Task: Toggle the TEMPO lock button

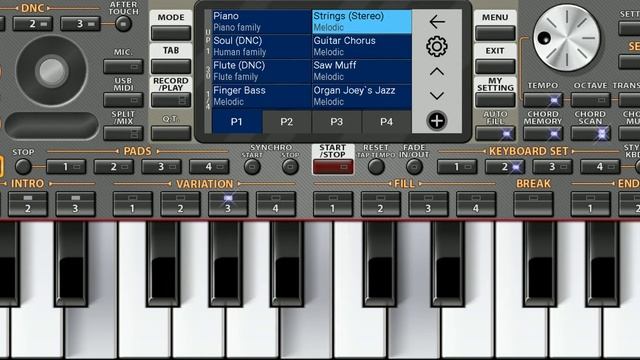Action: pos(543,100)
